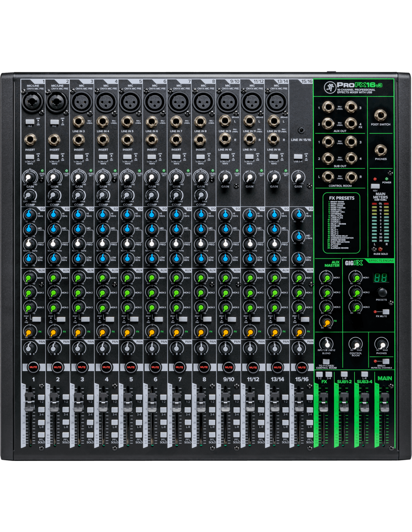
Task: Click the PHONES level knob
Action: (381, 344)
